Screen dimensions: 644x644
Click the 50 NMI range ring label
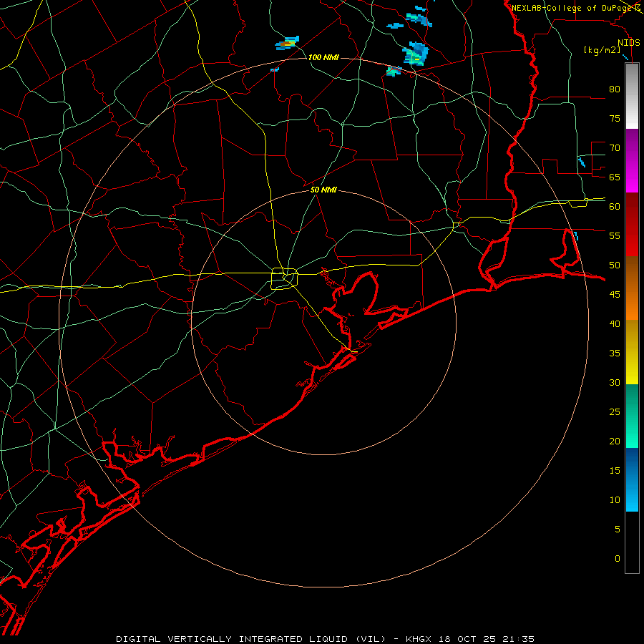(x=323, y=190)
